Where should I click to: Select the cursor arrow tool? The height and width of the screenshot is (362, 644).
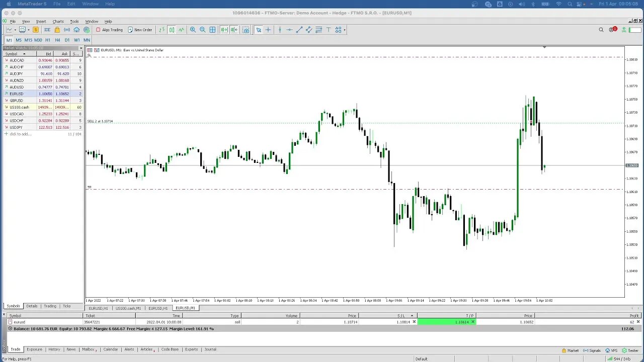coord(259,30)
